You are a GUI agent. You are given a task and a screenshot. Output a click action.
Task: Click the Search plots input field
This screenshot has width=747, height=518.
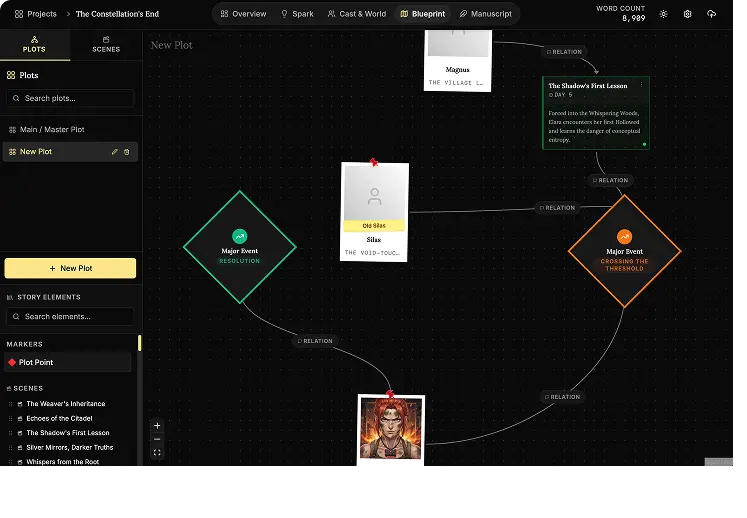tap(70, 98)
